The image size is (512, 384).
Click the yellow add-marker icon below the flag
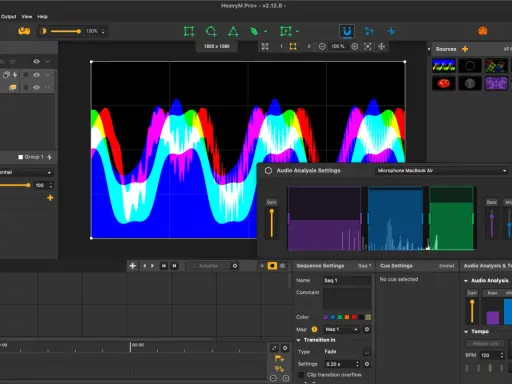click(x=279, y=368)
